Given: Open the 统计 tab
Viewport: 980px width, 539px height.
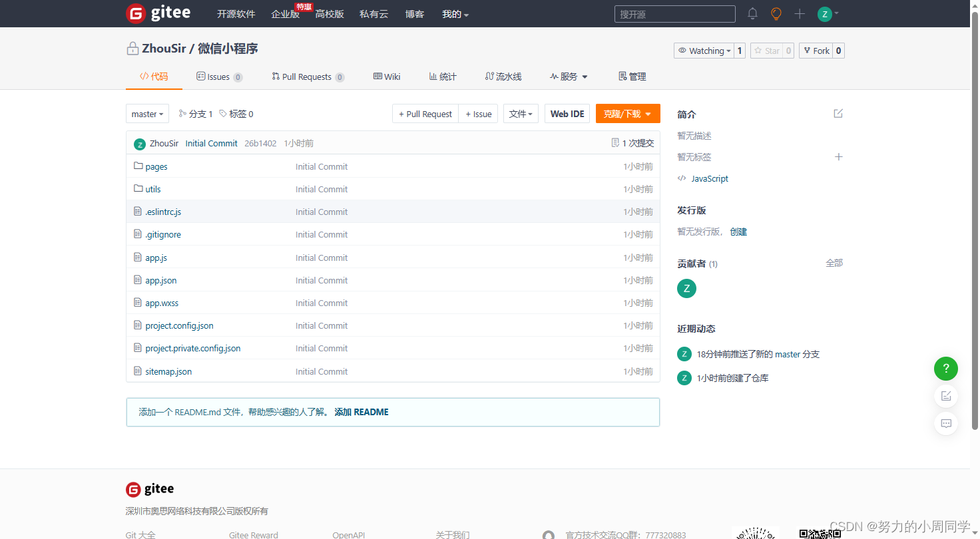Looking at the screenshot, I should pos(443,77).
